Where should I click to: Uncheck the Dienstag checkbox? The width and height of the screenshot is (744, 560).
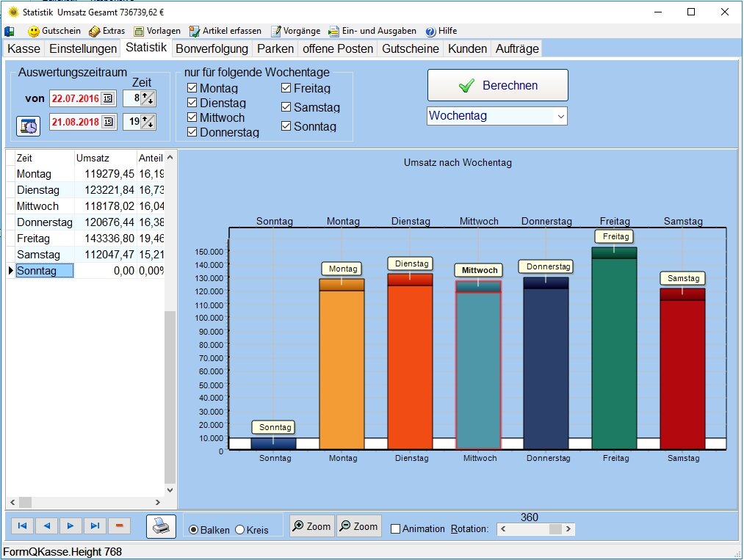pos(192,103)
